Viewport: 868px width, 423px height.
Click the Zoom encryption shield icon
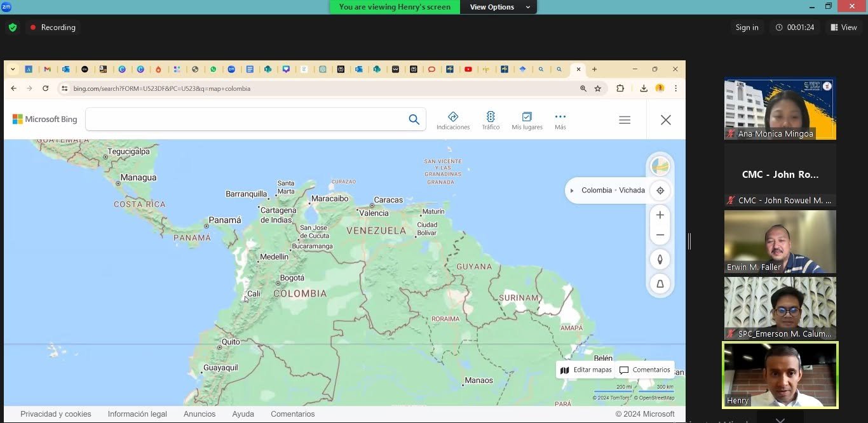pyautogui.click(x=13, y=27)
